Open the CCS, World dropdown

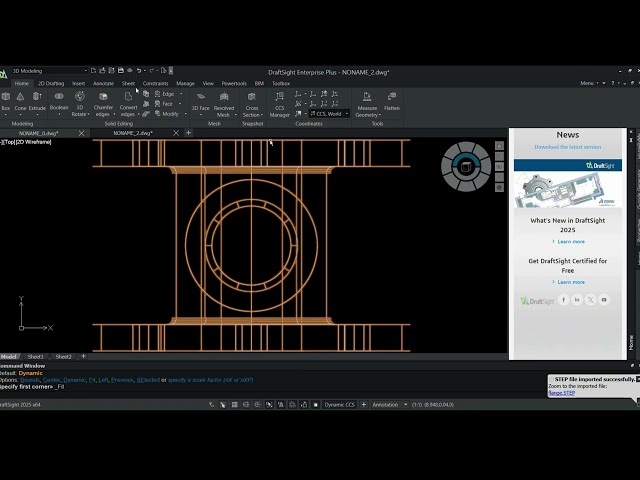click(x=329, y=114)
